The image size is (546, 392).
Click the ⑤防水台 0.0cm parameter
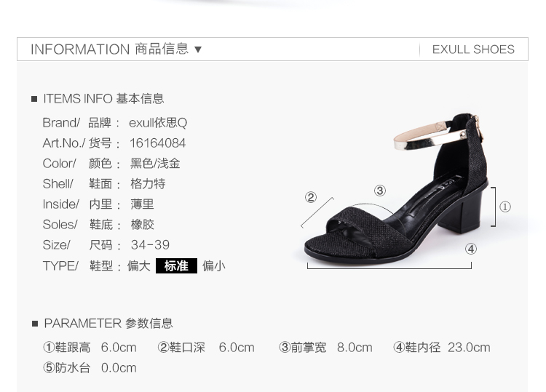(x=90, y=368)
